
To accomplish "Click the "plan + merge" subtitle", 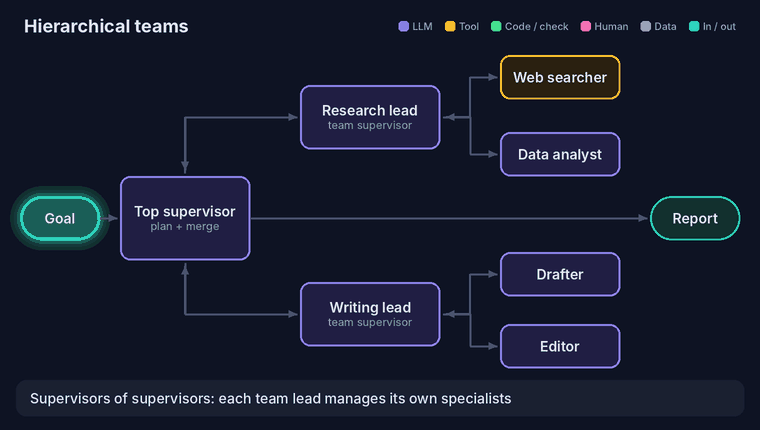I will pyautogui.click(x=185, y=226).
